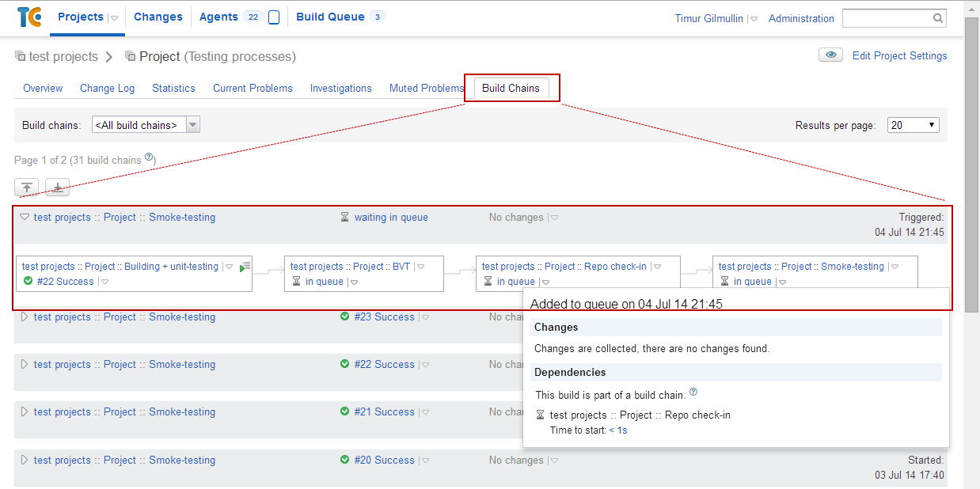
Task: Click hourglass icon in the BVT node
Action: click(296, 281)
